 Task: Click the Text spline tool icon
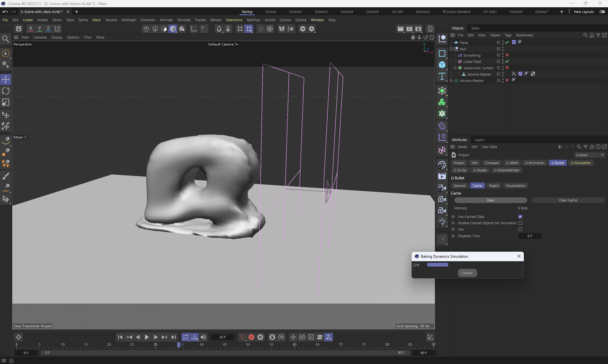coord(442,76)
